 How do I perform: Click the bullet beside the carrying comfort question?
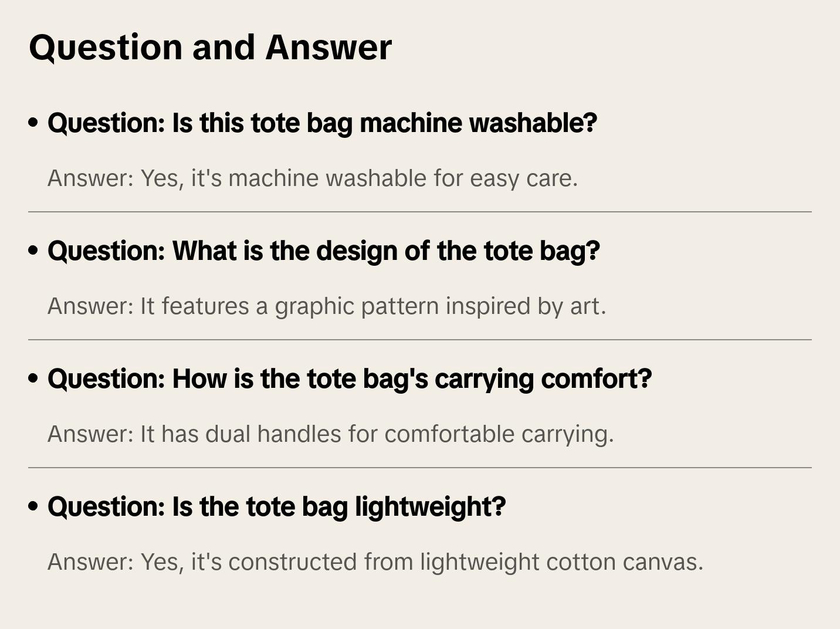click(x=33, y=378)
